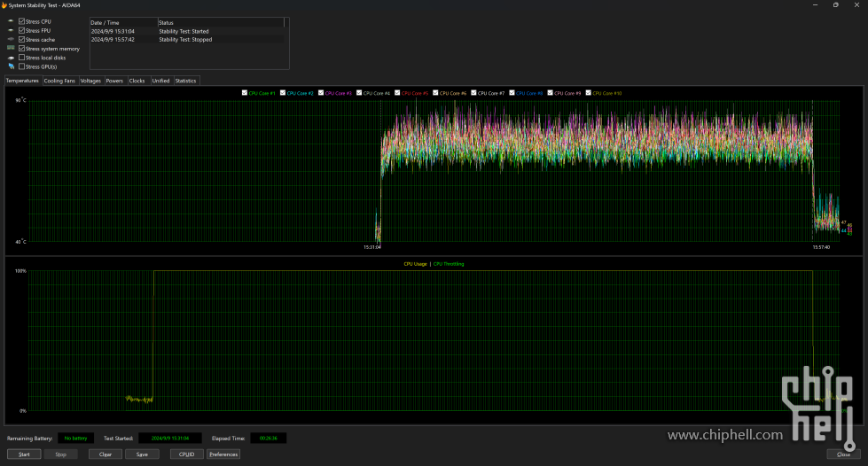The height and width of the screenshot is (466, 868).
Task: Disable the Stress system memory checkbox
Action: pos(21,48)
